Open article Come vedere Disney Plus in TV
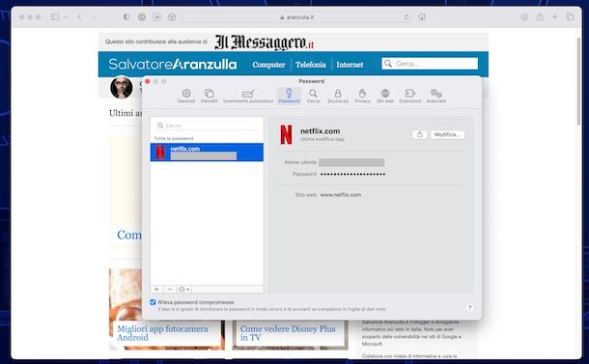 coord(288,333)
